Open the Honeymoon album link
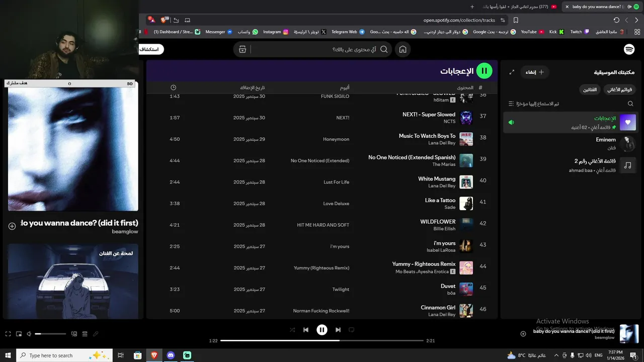Viewport: 644px width, 362px height. tap(336, 139)
